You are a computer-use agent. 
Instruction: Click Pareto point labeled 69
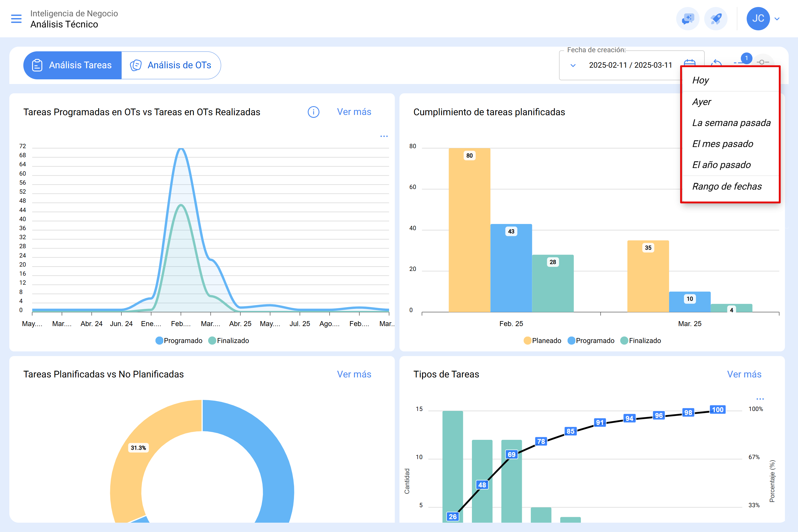pyautogui.click(x=512, y=455)
